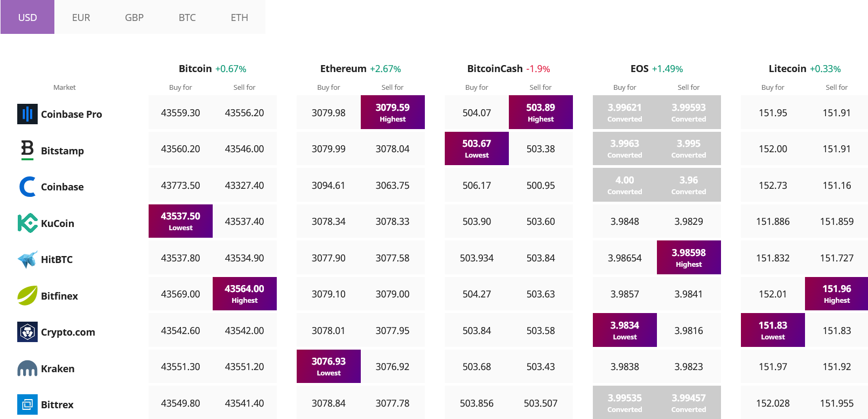Image resolution: width=868 pixels, height=419 pixels.
Task: Click HitBTC Litecoin sell price 151.727
Action: click(x=837, y=258)
